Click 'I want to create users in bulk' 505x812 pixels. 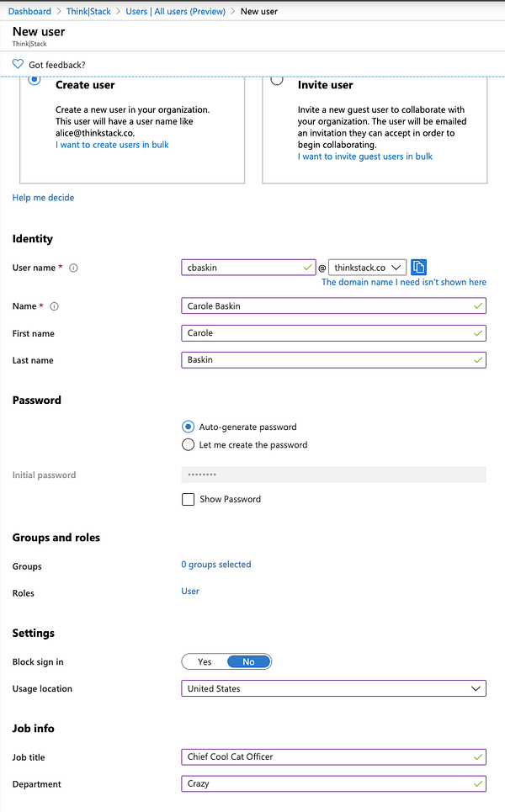112,145
